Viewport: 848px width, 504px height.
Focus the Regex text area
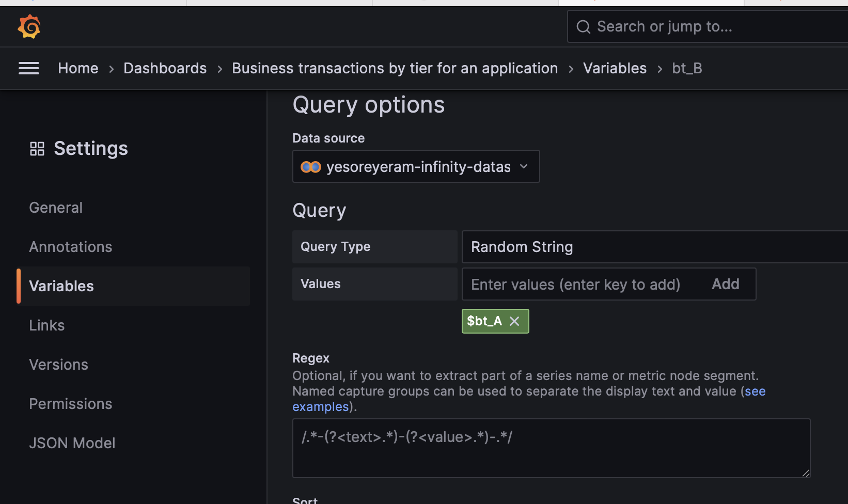(x=551, y=448)
